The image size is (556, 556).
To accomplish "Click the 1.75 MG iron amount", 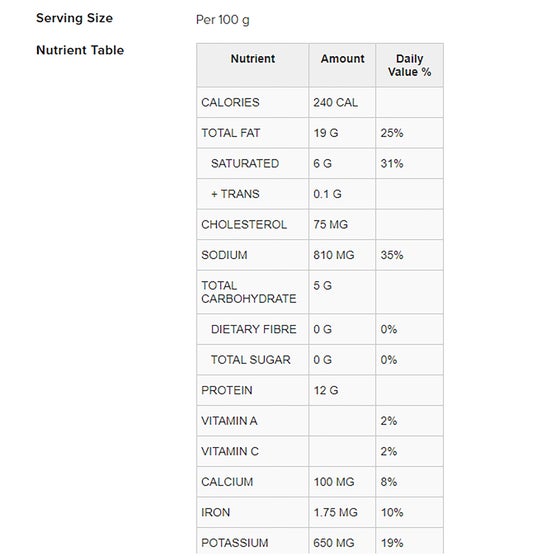I will [x=335, y=512].
